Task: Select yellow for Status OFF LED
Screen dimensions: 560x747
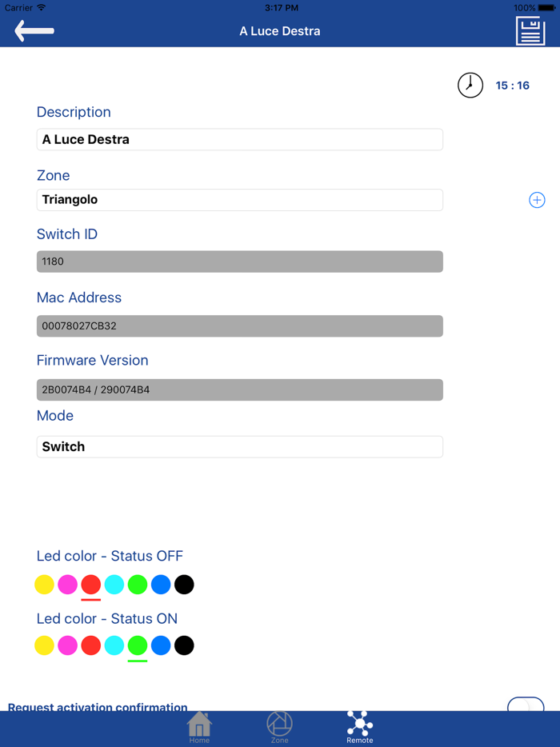Action: pyautogui.click(x=45, y=585)
